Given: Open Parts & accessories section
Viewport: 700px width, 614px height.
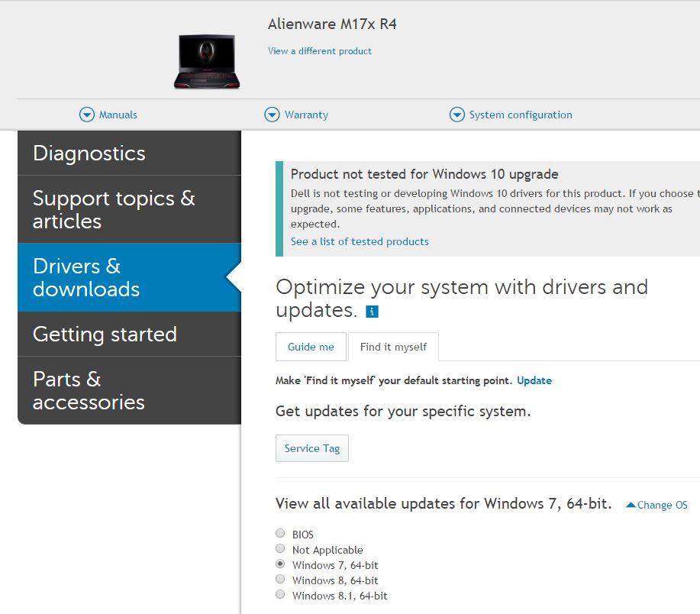Looking at the screenshot, I should [x=130, y=390].
